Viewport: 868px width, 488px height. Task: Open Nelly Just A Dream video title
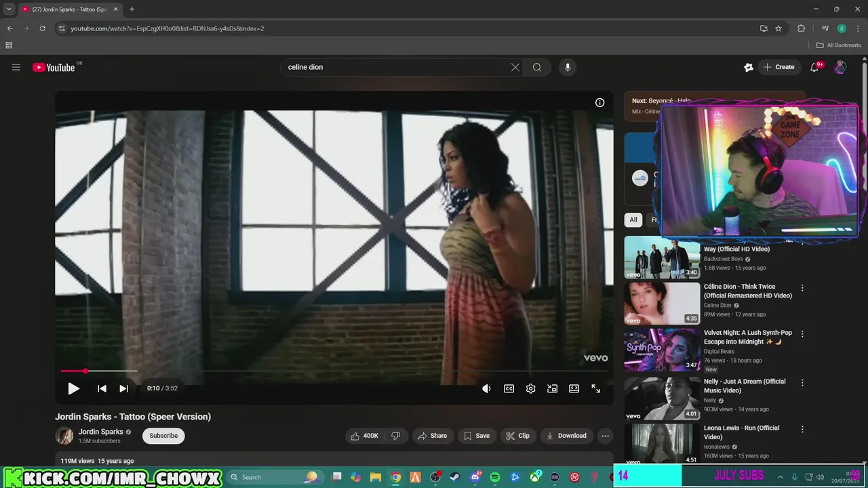point(745,386)
